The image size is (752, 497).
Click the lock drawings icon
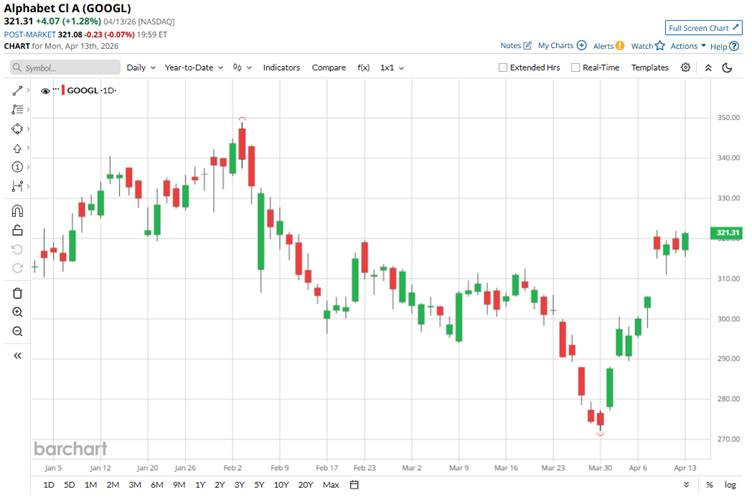pos(17,230)
